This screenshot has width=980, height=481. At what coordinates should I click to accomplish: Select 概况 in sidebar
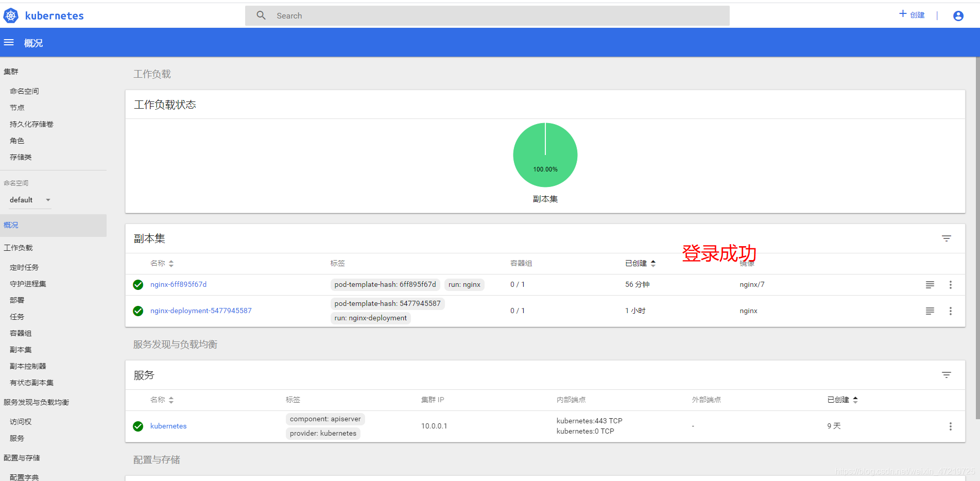pos(53,225)
